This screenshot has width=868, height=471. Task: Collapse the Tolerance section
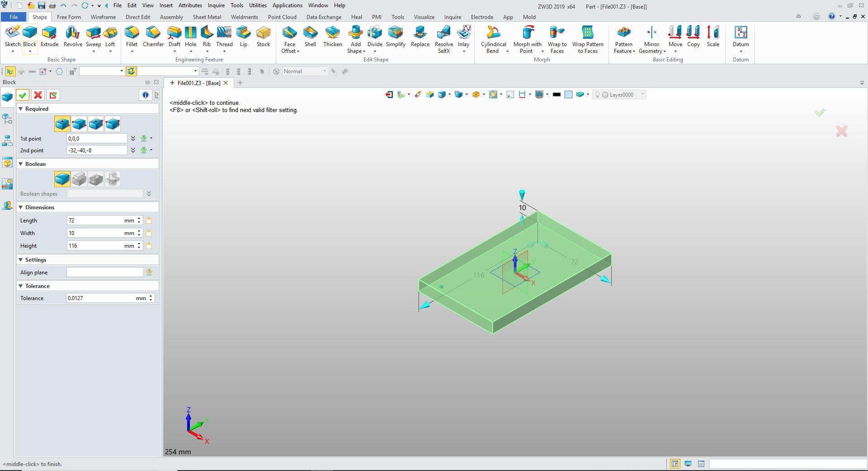point(20,286)
